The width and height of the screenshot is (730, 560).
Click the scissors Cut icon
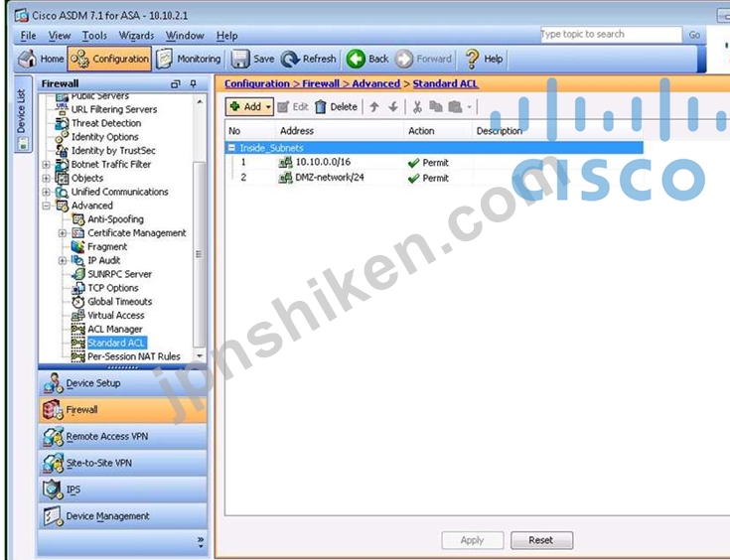point(417,107)
